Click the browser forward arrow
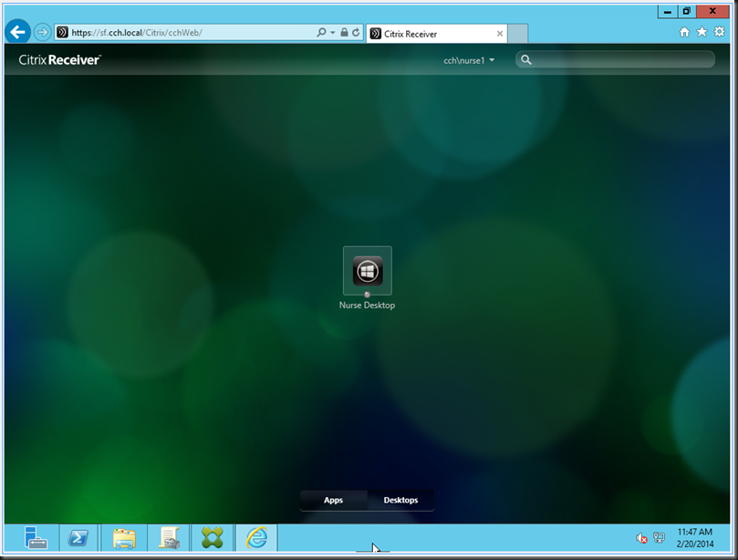This screenshot has height=560, width=738. tap(42, 32)
